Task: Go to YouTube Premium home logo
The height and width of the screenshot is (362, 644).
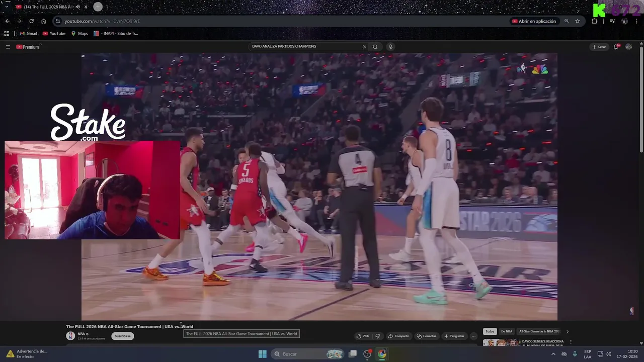Action: 28,47
